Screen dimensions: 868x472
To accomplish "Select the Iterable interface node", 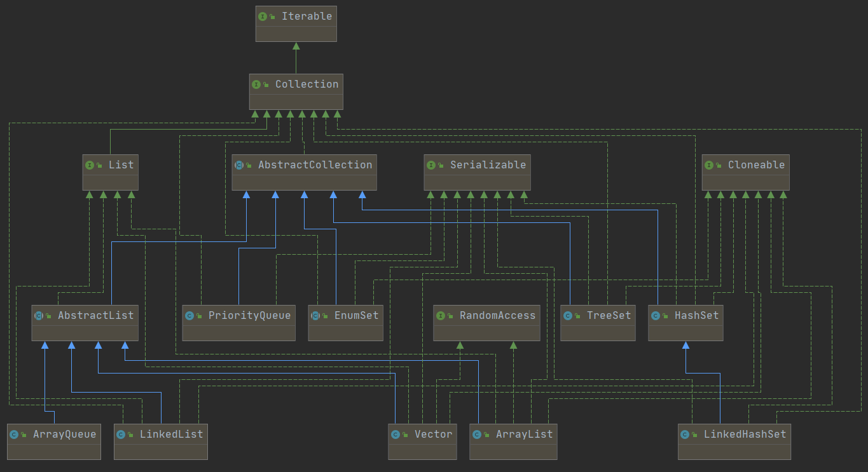I will 296,24.
